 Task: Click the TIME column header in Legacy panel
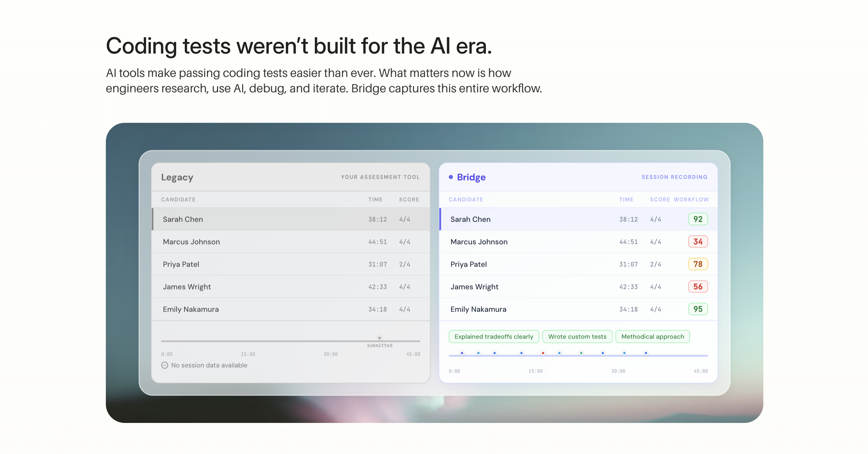tap(375, 200)
